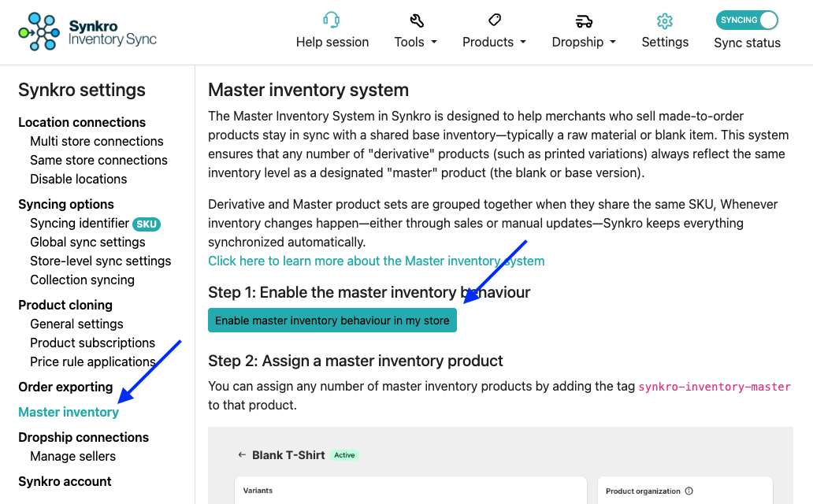Enable master inventory behaviour in my store
Viewport: 813px width, 504px height.
point(332,320)
